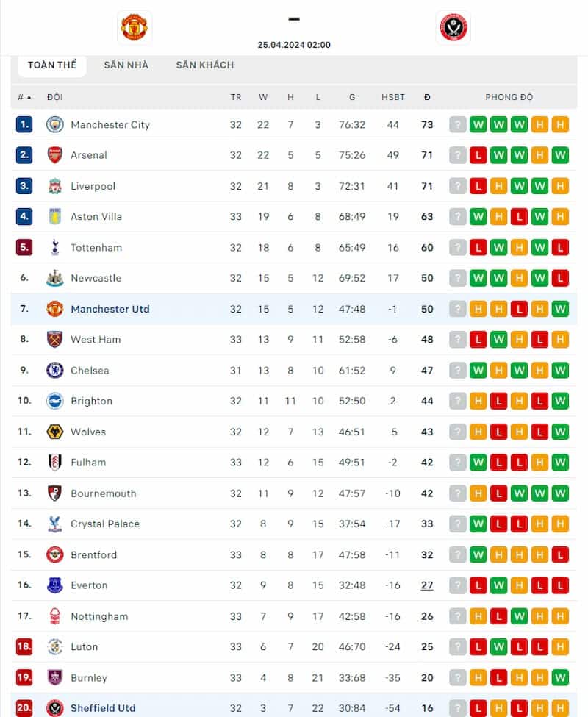The height and width of the screenshot is (717, 588).
Task: Click the Arsenal club crest
Action: click(x=54, y=155)
